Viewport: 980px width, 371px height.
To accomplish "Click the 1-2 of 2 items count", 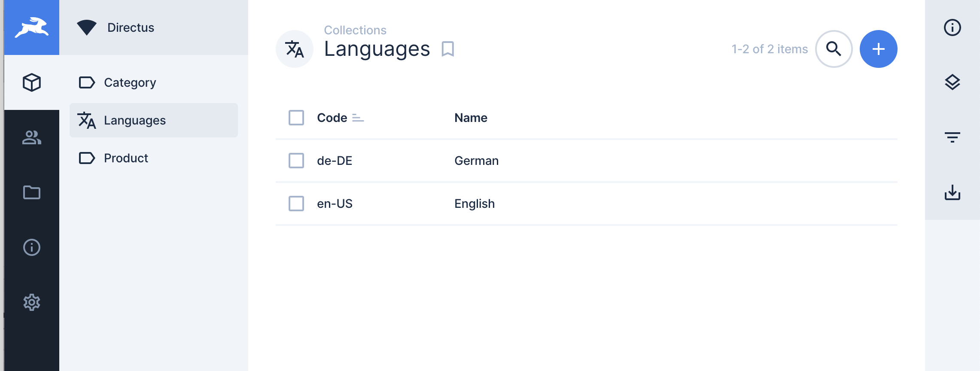I will [770, 49].
